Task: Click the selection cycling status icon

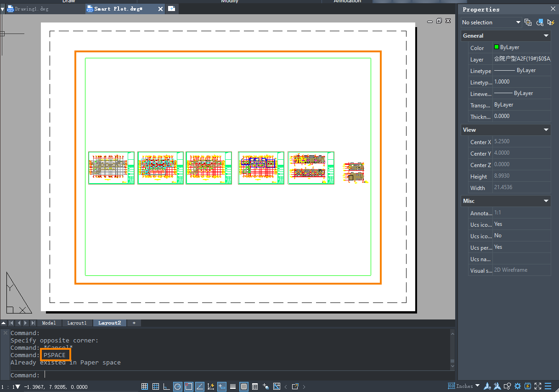Action: [266, 386]
